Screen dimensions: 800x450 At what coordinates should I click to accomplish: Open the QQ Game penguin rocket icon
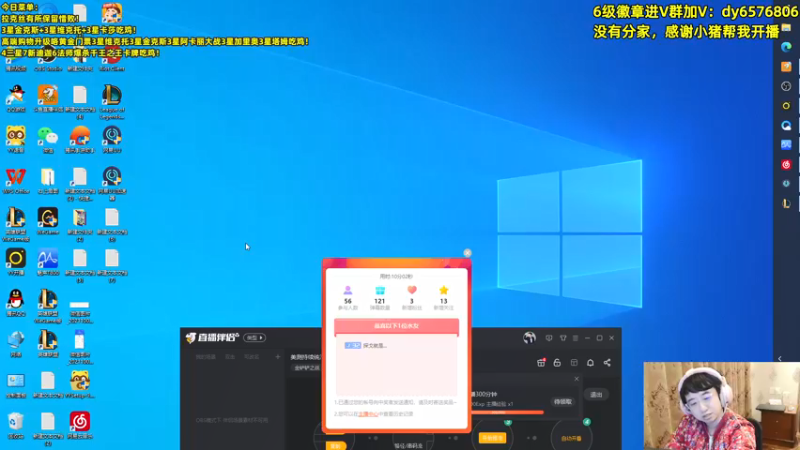click(16, 99)
